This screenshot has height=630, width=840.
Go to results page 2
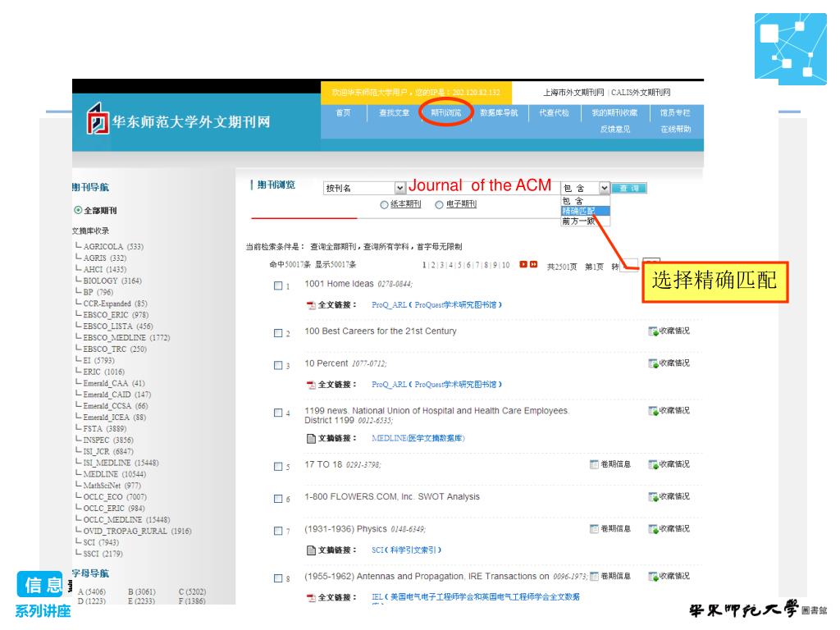(433, 265)
